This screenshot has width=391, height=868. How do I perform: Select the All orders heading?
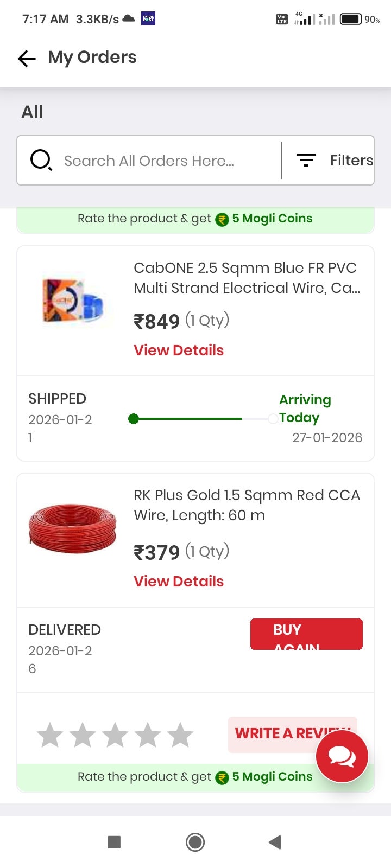[x=32, y=112]
